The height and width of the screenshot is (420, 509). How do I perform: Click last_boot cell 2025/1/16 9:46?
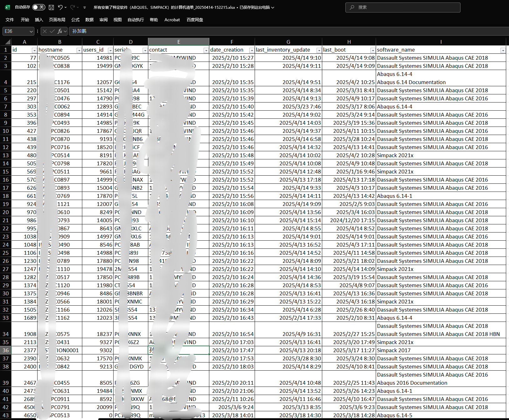pos(349,172)
